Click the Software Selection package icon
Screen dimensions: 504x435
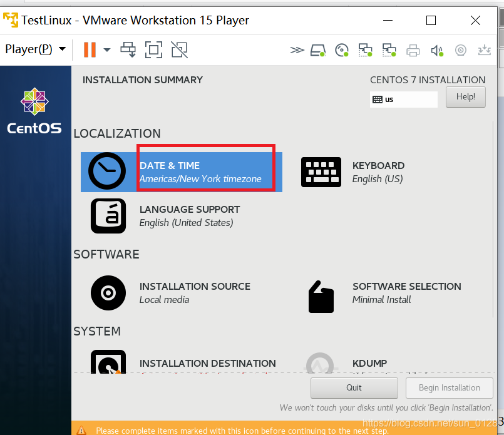(321, 296)
